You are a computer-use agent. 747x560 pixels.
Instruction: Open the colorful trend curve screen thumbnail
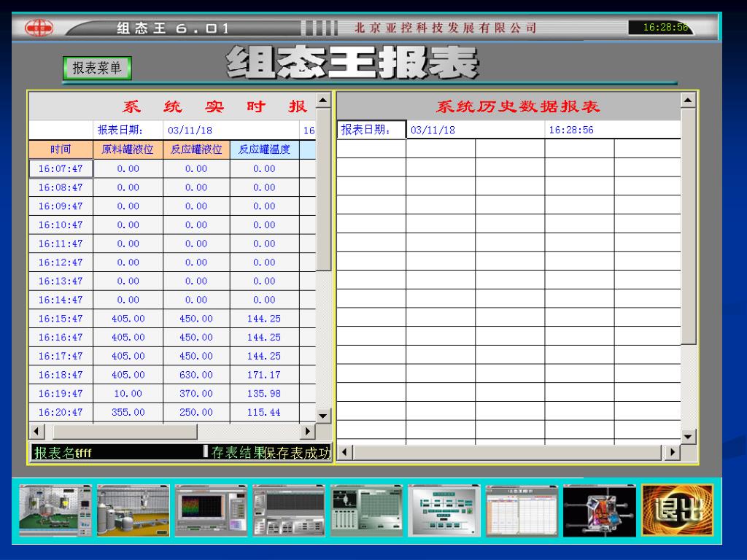pos(211,510)
